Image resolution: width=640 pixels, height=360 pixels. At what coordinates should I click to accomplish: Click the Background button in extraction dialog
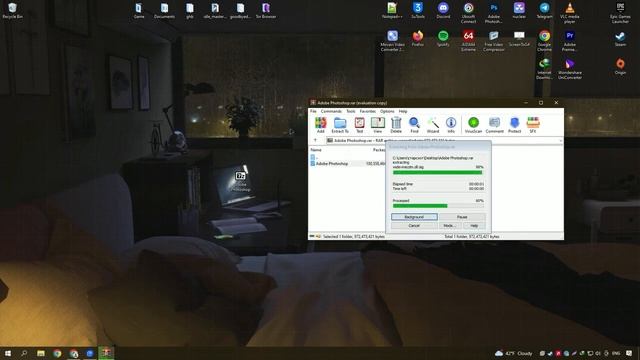tap(414, 217)
